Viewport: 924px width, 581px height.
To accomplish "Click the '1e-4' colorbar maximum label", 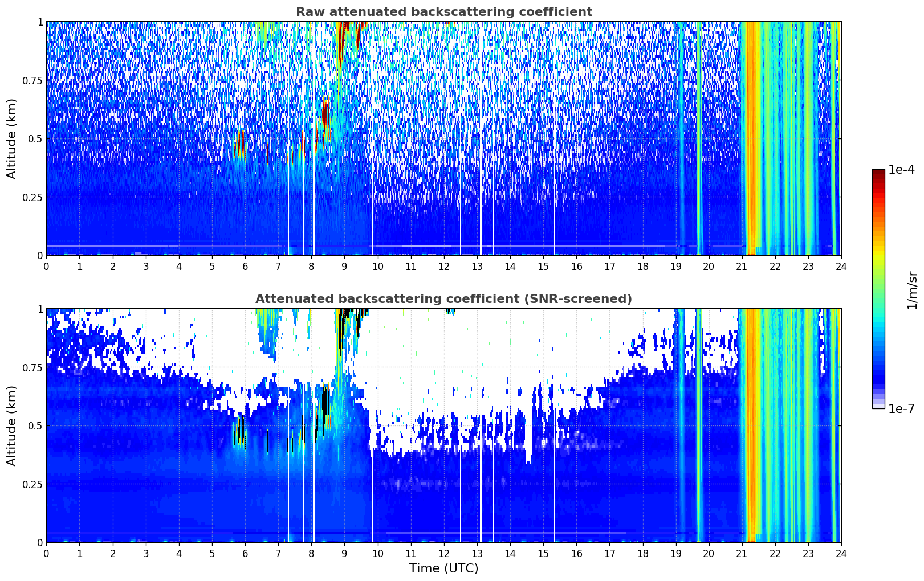I will 901,170.
